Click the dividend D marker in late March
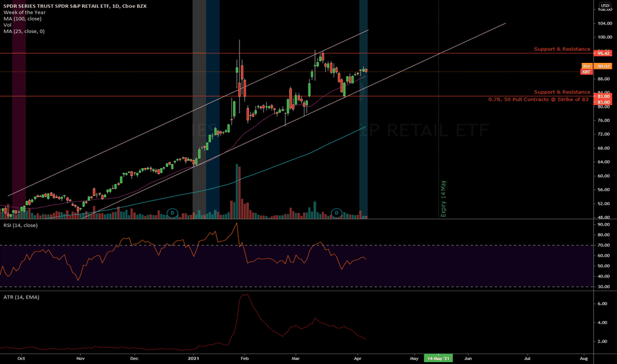This screenshot has width=617, height=364. click(x=336, y=213)
